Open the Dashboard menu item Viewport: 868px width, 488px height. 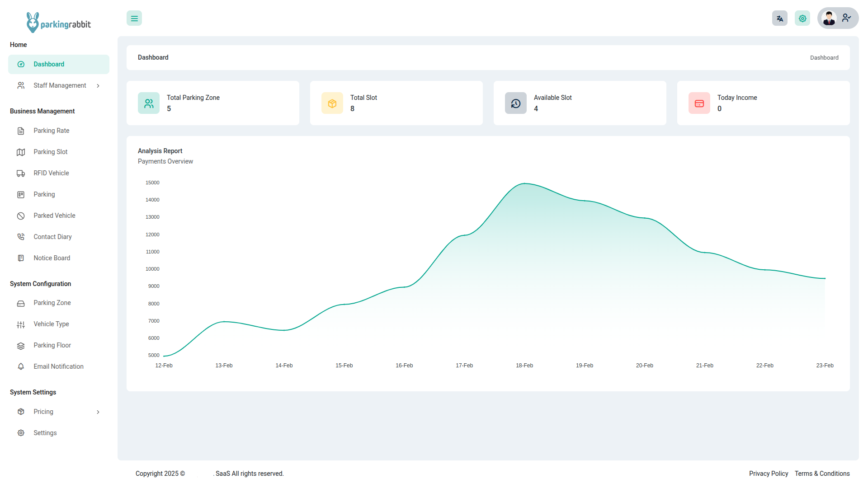click(49, 65)
